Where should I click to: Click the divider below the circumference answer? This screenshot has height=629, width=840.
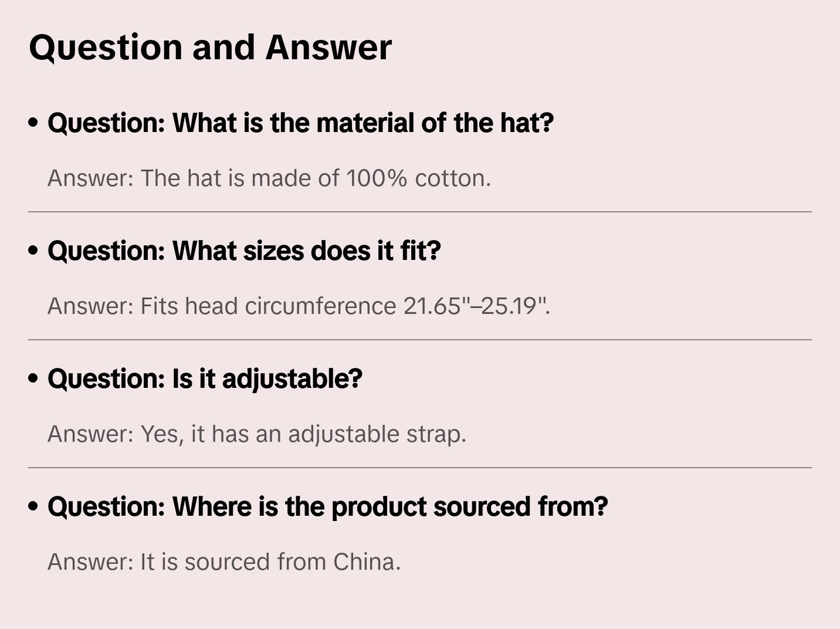[x=420, y=340]
